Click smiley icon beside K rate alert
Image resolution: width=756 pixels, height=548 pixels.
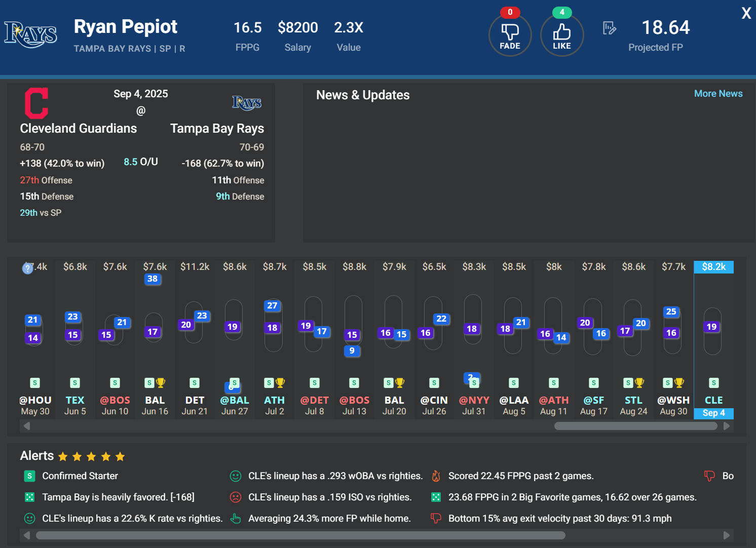click(x=30, y=519)
